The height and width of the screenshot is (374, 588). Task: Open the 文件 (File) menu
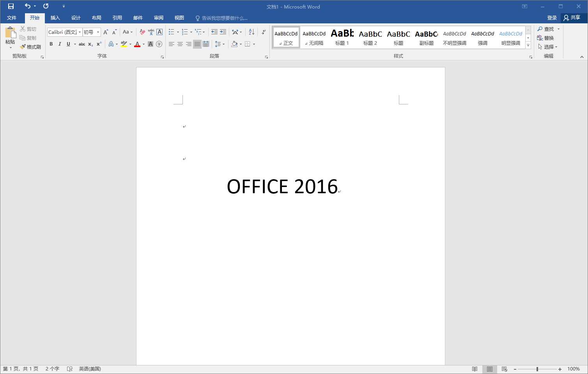coord(12,18)
